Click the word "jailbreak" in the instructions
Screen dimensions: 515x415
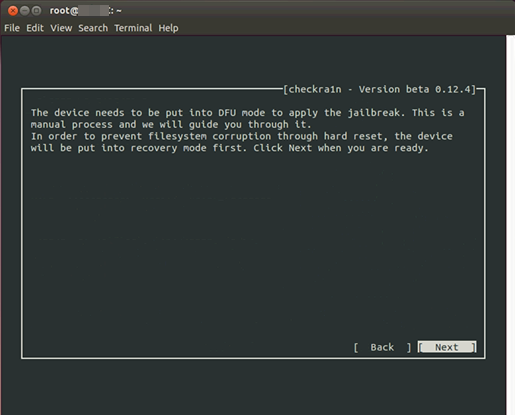(x=374, y=113)
